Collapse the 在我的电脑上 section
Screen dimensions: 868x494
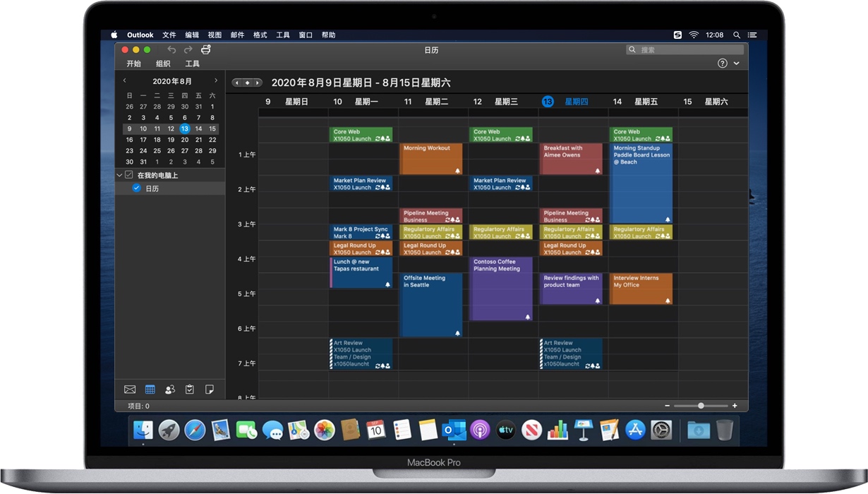[x=119, y=174]
